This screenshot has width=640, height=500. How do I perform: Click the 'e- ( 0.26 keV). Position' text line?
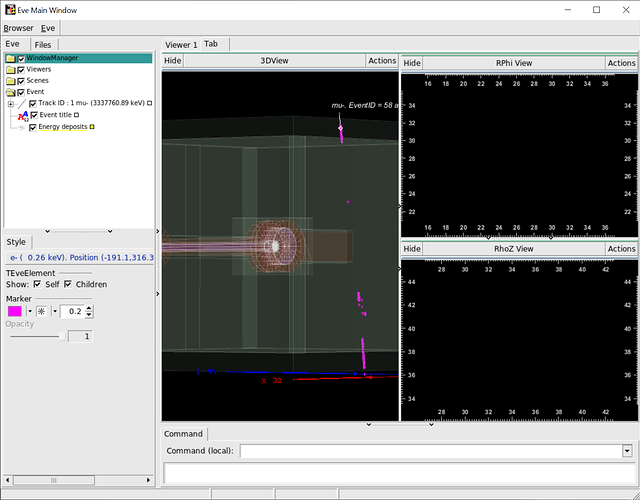82,258
